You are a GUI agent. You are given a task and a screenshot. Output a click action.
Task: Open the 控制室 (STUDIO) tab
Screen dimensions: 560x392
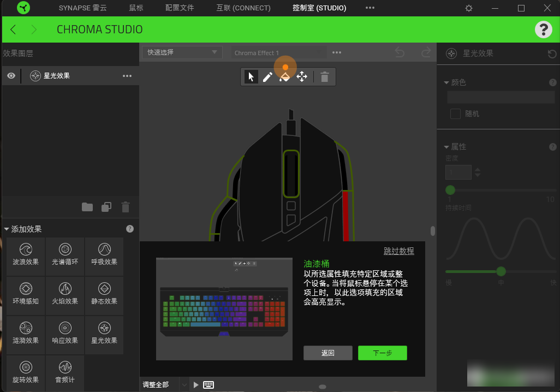(320, 8)
